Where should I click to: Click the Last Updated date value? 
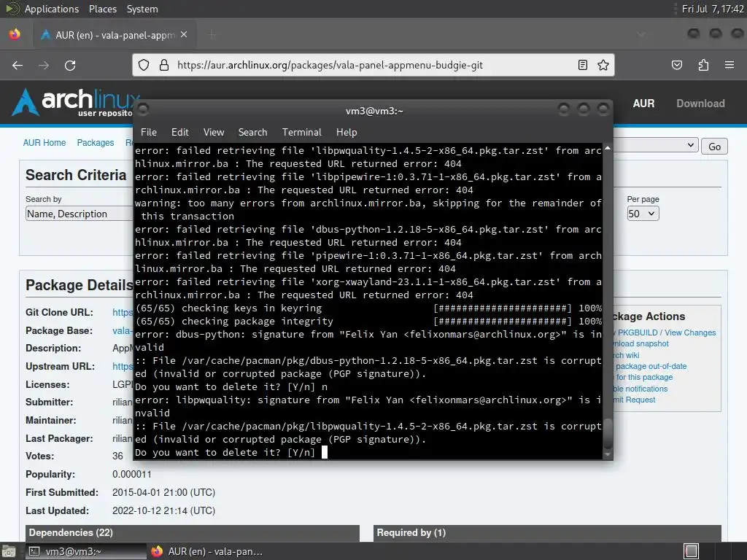163,510
